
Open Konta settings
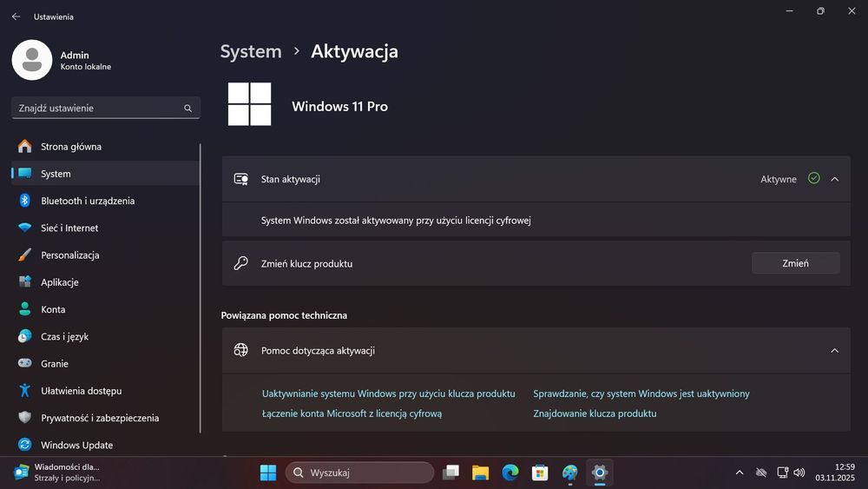105,309
